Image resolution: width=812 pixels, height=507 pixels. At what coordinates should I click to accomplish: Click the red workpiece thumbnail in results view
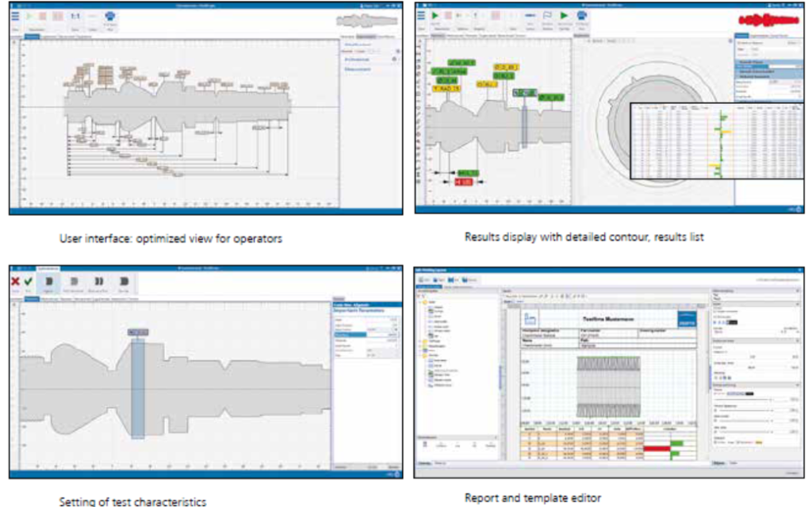coord(764,19)
